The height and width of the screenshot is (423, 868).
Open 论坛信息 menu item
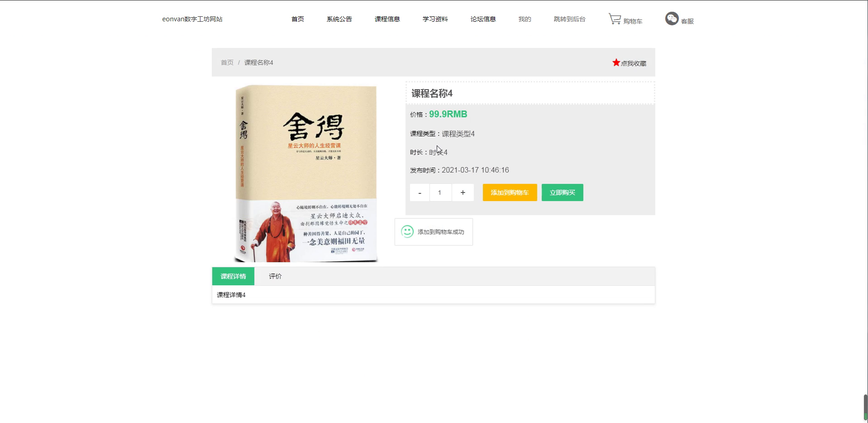(483, 19)
